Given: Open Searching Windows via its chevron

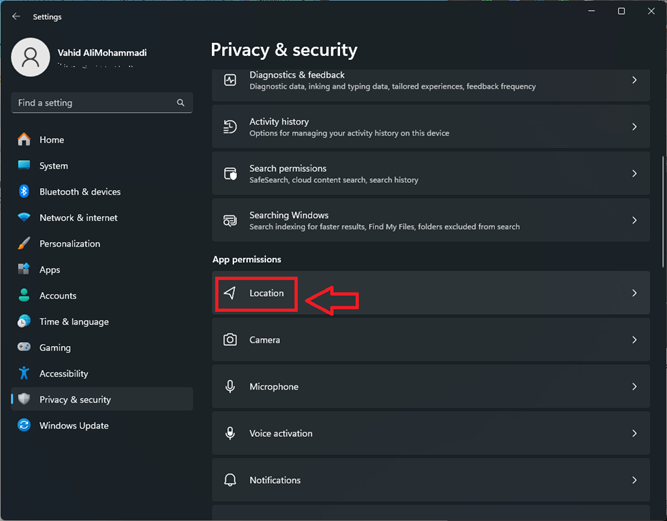Looking at the screenshot, I should coord(634,220).
